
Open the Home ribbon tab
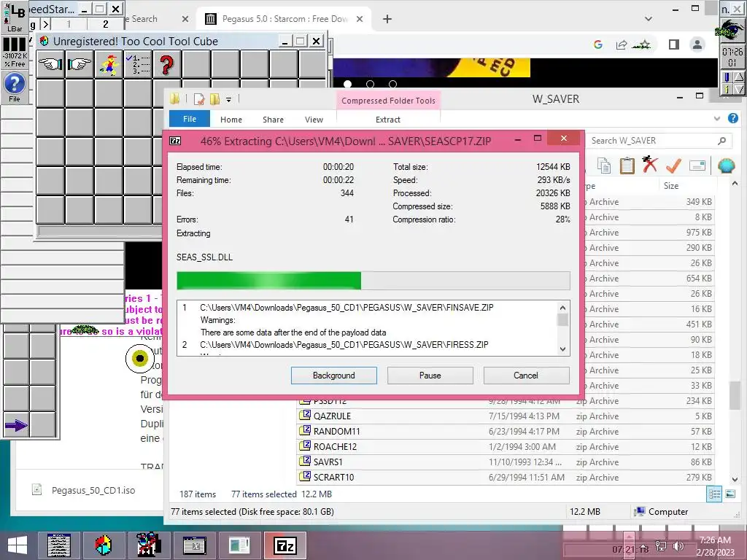tap(231, 120)
